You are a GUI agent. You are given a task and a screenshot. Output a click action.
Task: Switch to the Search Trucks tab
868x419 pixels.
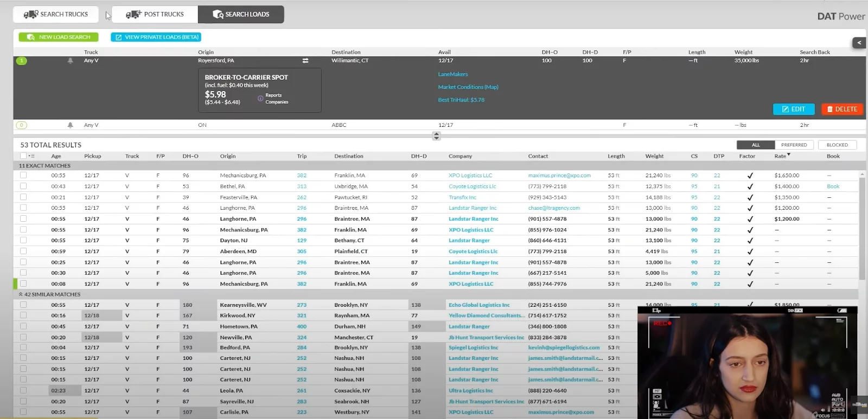(56, 14)
